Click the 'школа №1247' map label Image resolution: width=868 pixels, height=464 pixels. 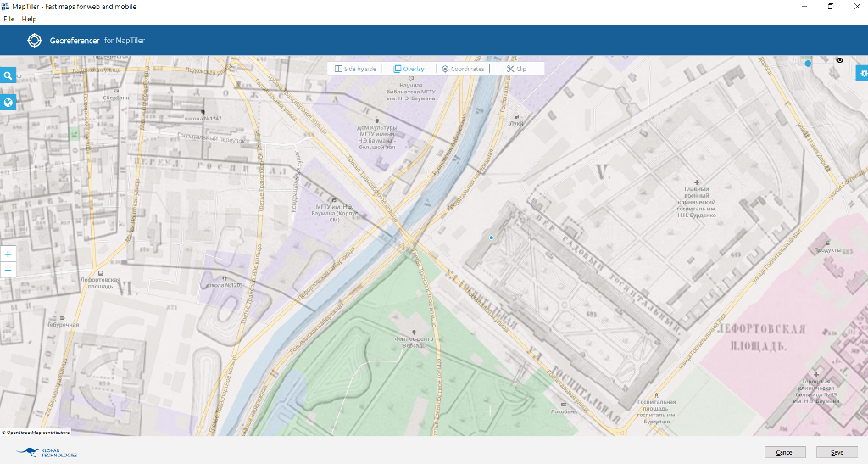pyautogui.click(x=203, y=119)
